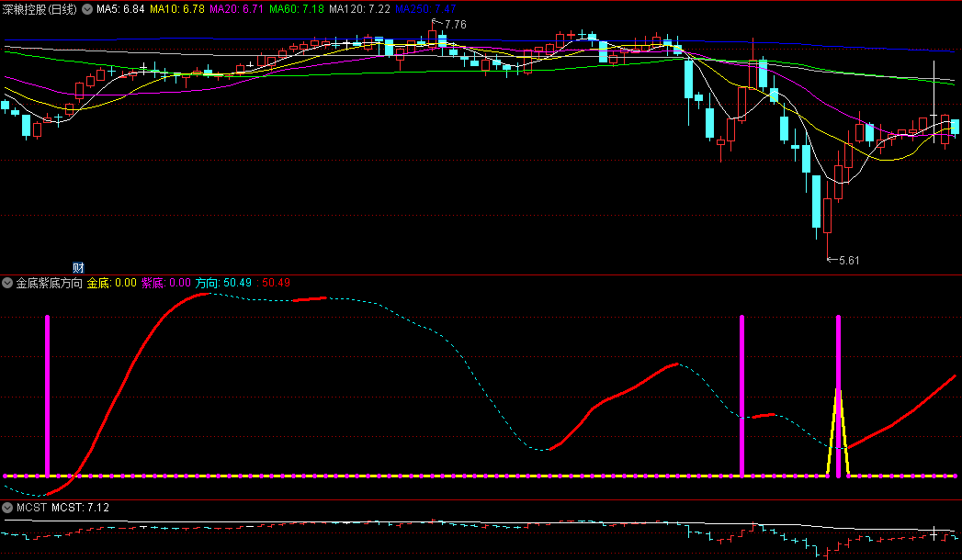Screen dimensions: 962x560
Task: Click the red 50.49 value in indicator header
Action: tap(274, 283)
